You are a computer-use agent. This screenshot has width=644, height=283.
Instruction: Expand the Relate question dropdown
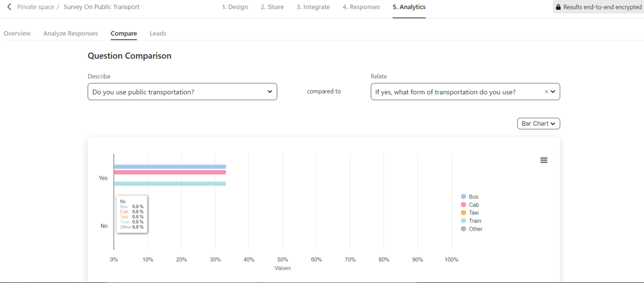[x=553, y=92]
